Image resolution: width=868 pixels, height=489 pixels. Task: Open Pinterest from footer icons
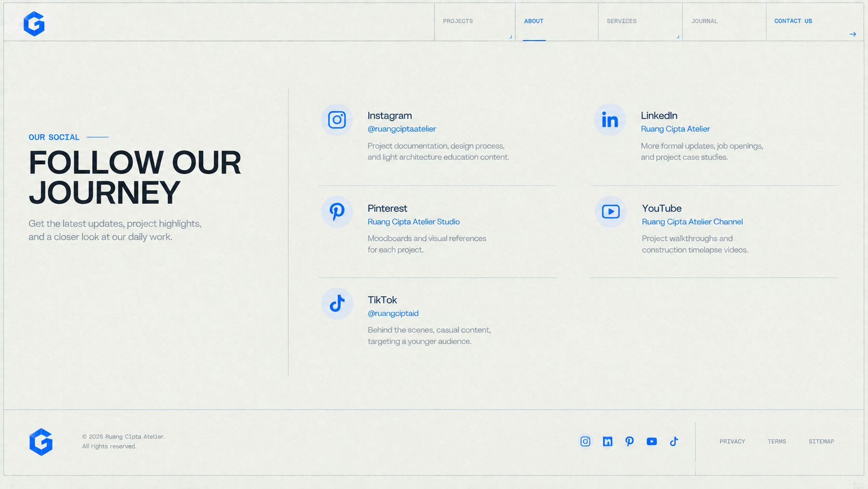[629, 442]
